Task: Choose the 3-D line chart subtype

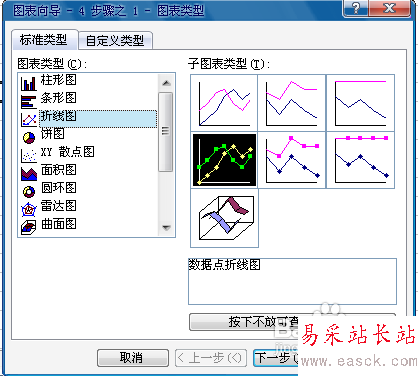Action: (x=224, y=218)
